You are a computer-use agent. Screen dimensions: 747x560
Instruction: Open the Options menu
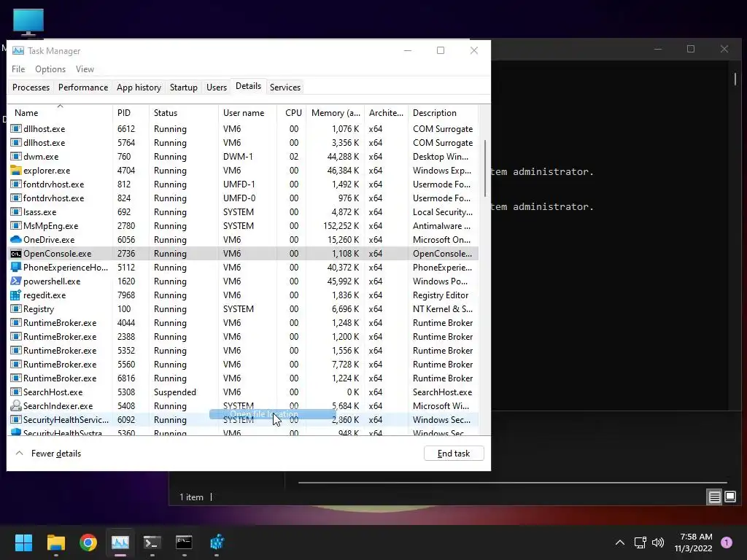pos(50,69)
